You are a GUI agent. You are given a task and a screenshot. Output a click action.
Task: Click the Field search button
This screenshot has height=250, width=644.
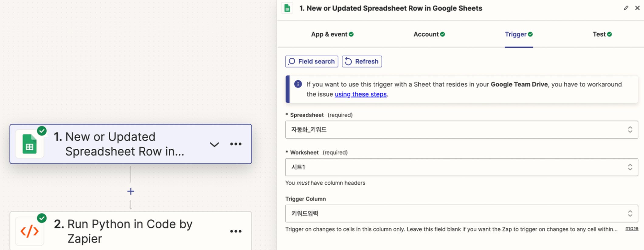coord(312,61)
